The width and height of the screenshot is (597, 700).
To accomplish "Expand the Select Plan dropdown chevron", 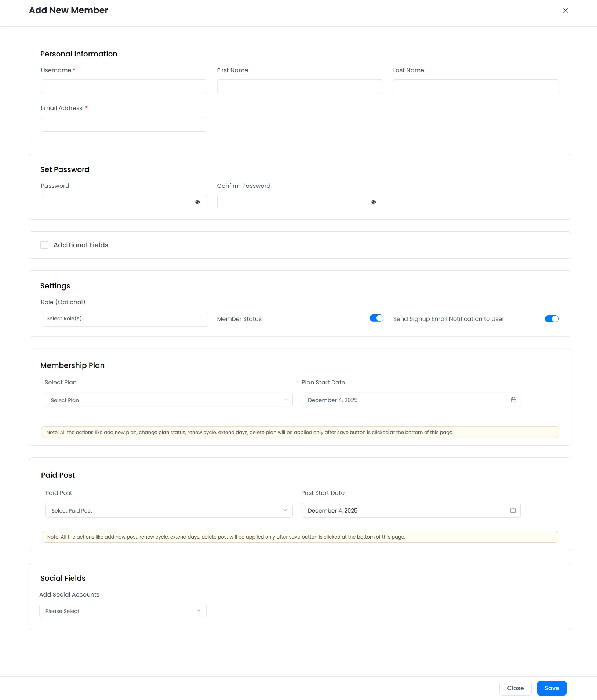I will coord(285,400).
